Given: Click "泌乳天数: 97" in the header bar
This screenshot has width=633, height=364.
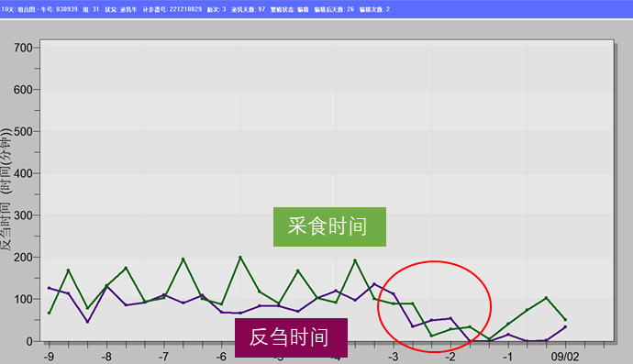Looking at the screenshot, I should (x=248, y=9).
